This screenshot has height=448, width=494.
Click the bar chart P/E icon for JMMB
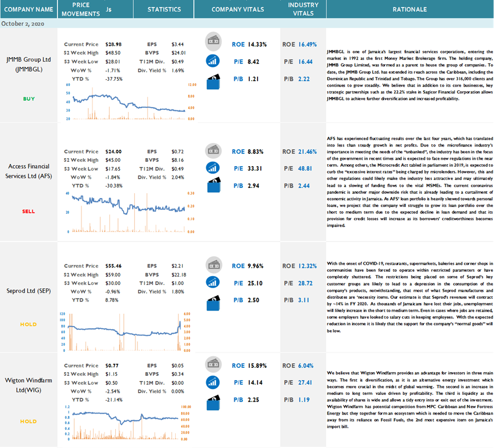[x=213, y=61]
